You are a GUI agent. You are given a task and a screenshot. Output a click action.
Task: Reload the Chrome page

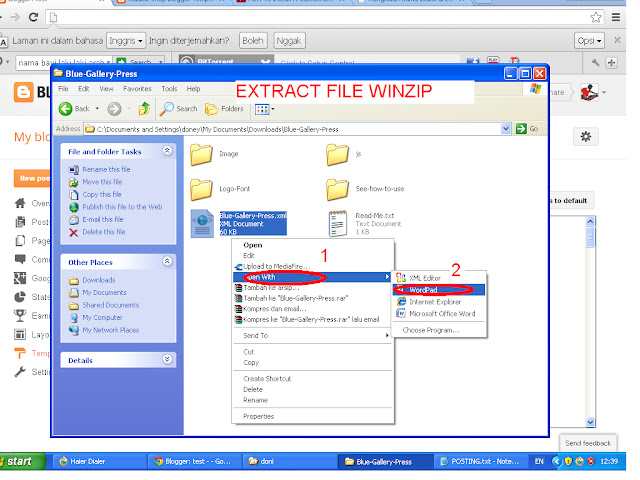point(33,17)
